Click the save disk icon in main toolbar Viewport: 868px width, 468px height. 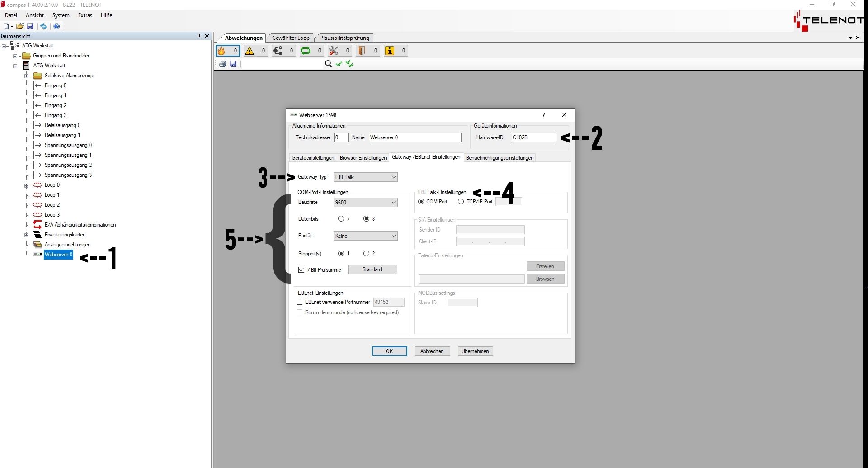point(30,26)
